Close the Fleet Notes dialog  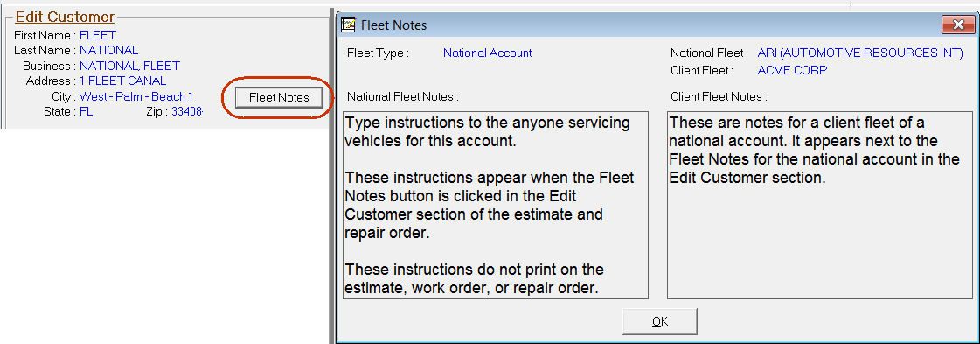957,25
